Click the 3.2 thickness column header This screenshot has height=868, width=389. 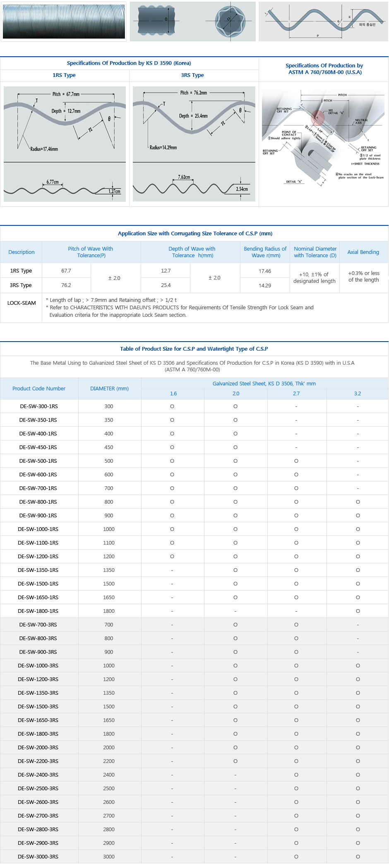coord(358,394)
